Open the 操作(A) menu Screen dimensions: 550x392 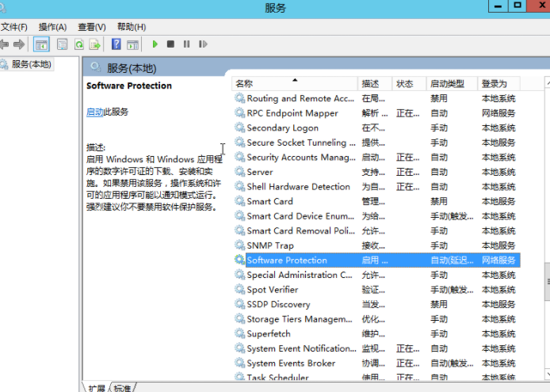pyautogui.click(x=52, y=27)
